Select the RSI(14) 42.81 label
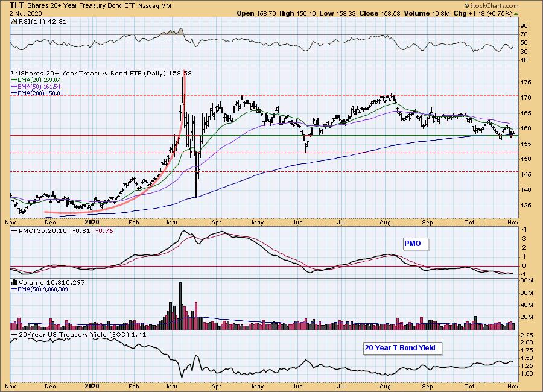Screen dimensions: 543x392 (42, 22)
